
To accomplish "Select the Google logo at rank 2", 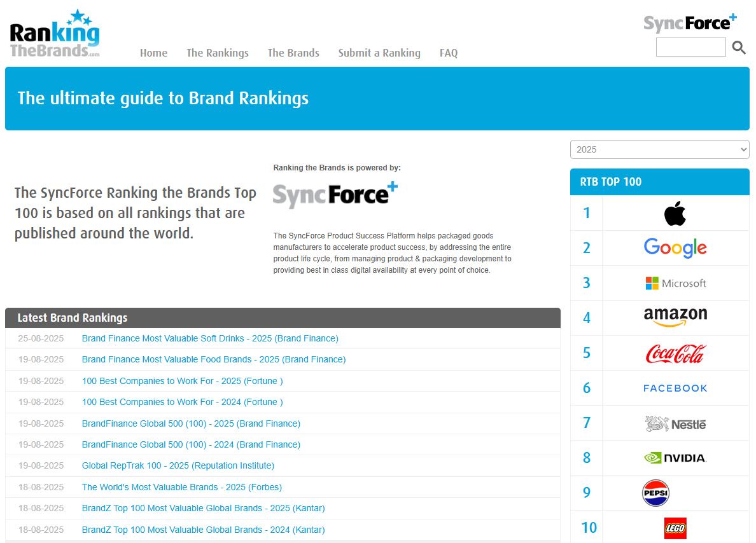I will click(675, 248).
